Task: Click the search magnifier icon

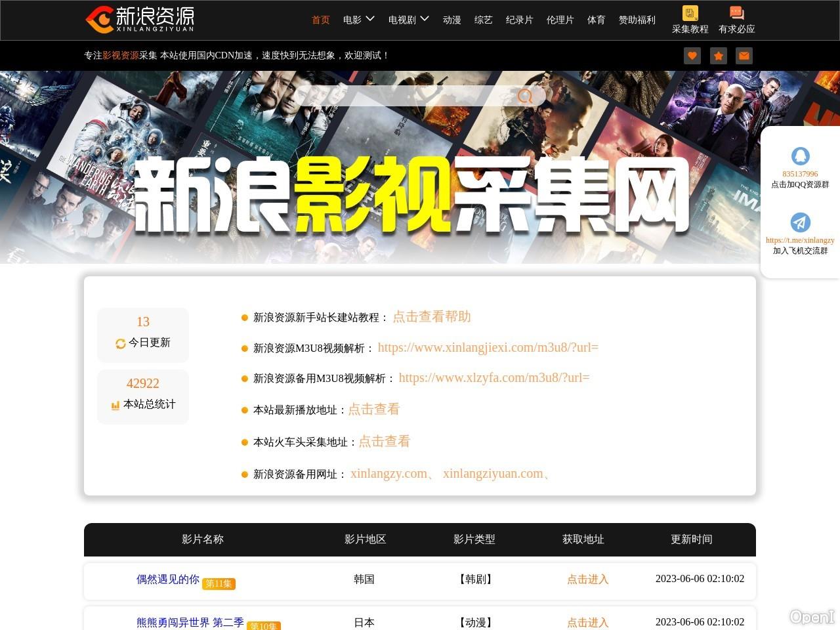Action: 525,96
